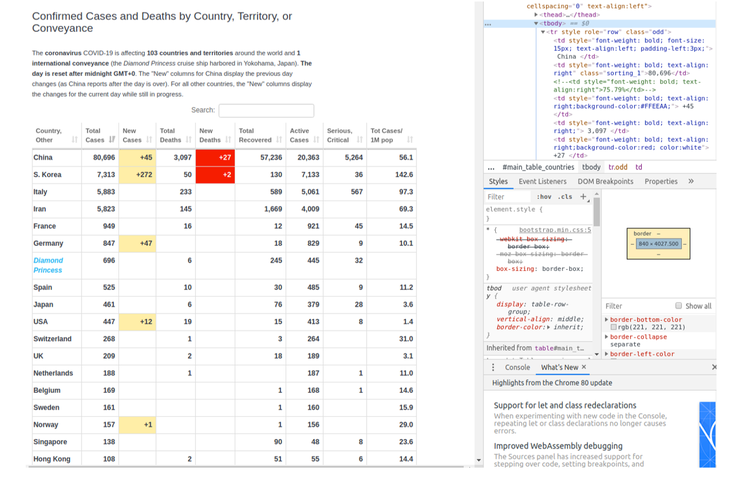Collapse the tbody element node
Screen dimensions: 740x480
tap(537, 22)
